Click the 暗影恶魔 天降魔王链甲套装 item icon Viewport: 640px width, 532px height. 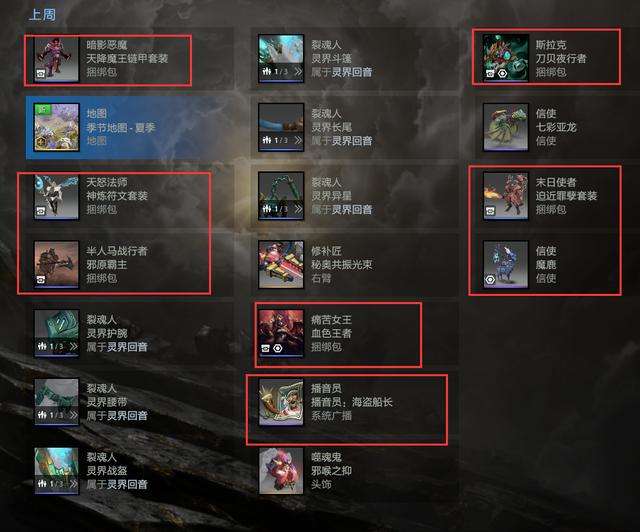pyautogui.click(x=56, y=59)
